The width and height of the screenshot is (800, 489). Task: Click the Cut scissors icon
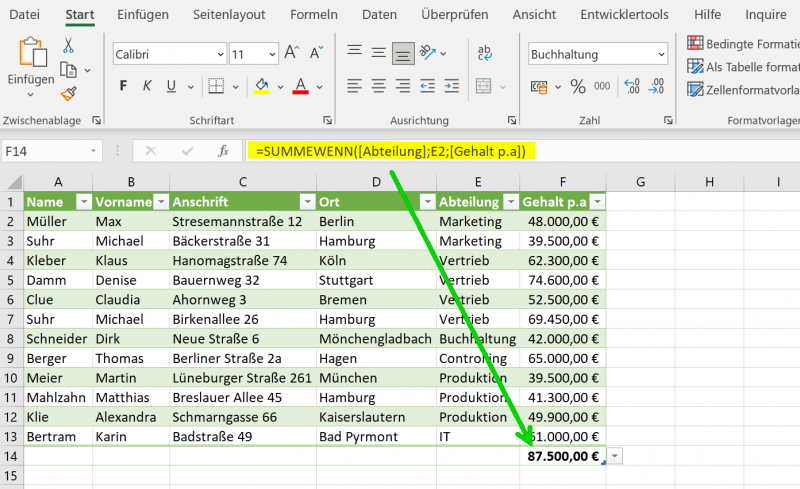point(68,45)
